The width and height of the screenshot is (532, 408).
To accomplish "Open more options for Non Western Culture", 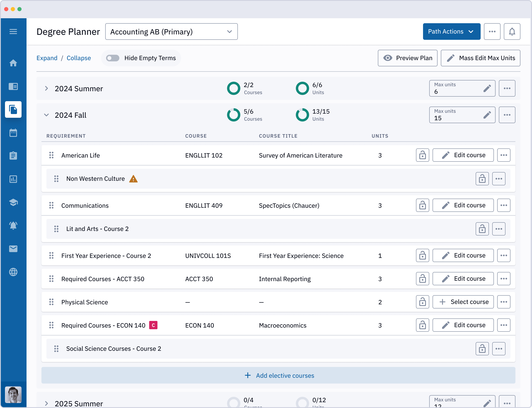I will click(x=499, y=179).
